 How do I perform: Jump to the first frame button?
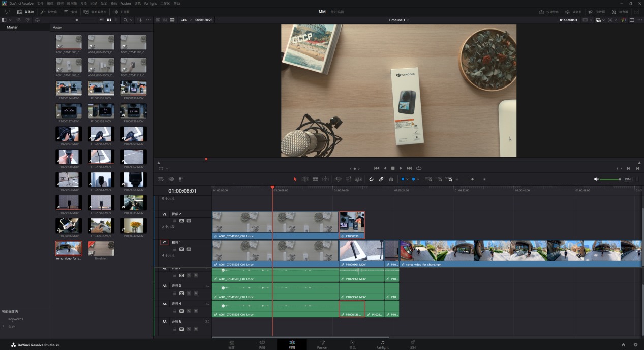click(x=377, y=168)
